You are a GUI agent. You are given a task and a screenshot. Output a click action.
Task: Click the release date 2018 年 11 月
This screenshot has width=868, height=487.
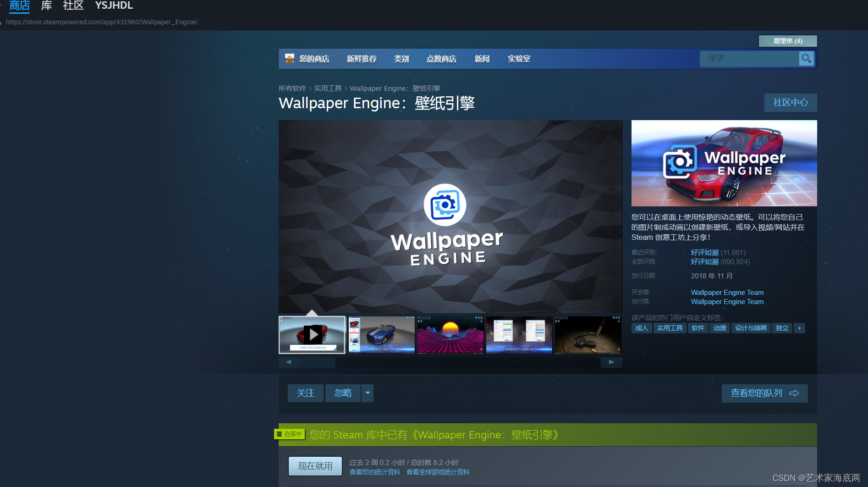[712, 276]
